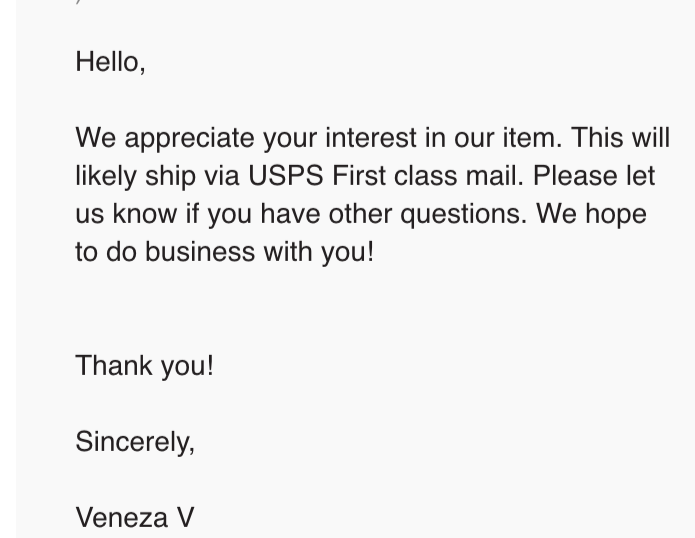Click the "Veneza V" signature name

[x=134, y=517]
